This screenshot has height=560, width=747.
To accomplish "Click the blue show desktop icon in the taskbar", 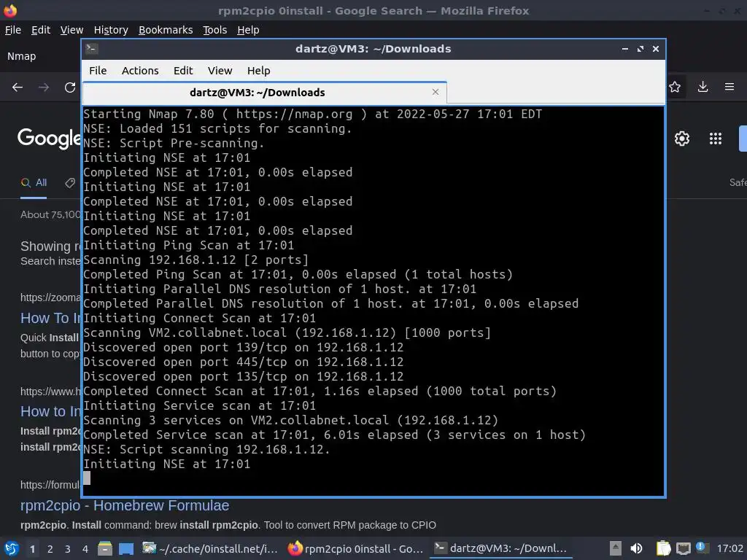I will (126, 548).
